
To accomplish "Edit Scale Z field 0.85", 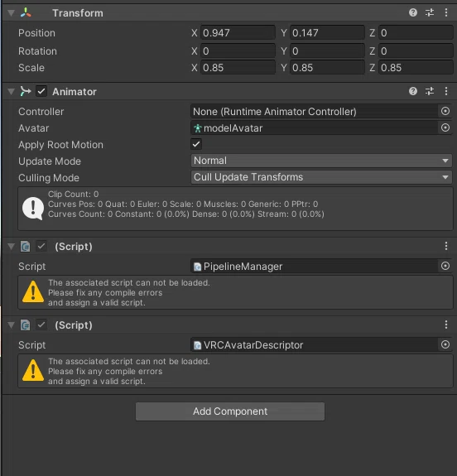I will 416,67.
